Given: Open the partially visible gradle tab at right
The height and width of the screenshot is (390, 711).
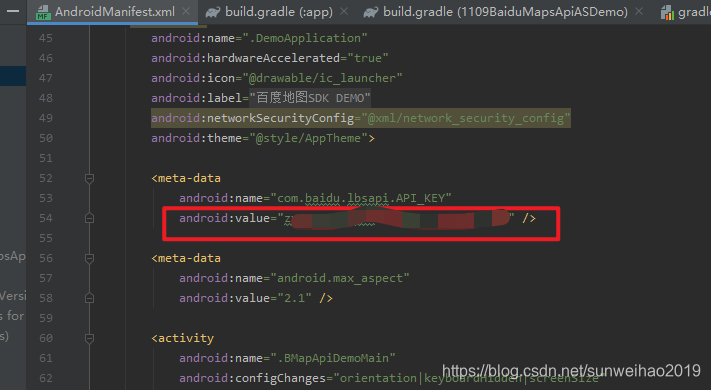Looking at the screenshot, I should click(x=686, y=12).
